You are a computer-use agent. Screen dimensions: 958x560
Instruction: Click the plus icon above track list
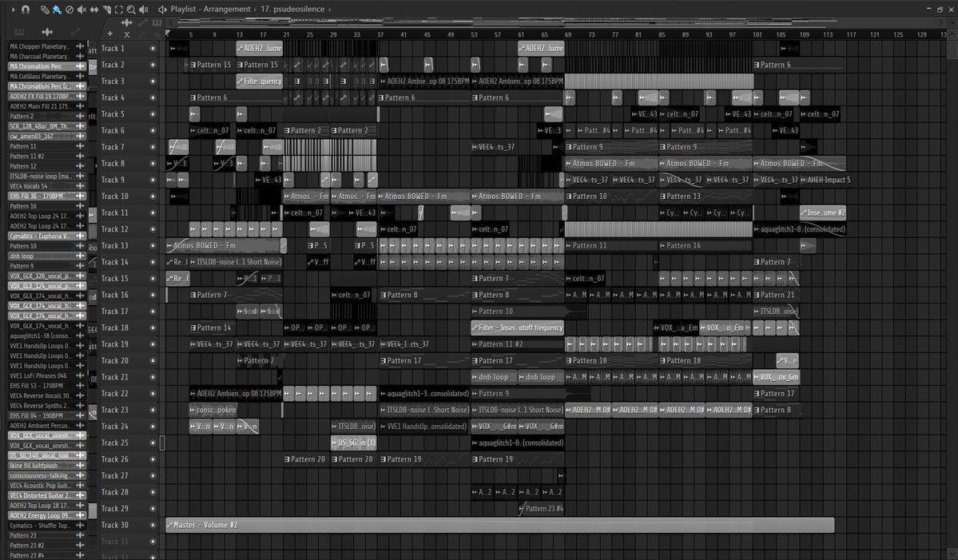click(x=110, y=34)
